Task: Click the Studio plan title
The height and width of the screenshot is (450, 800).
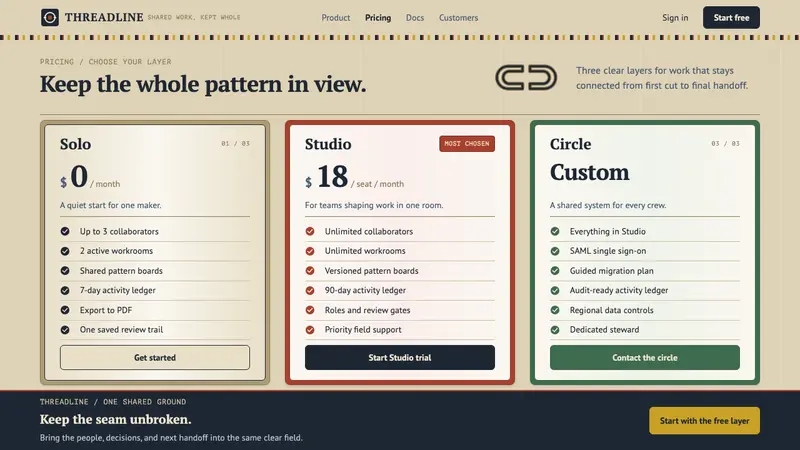Action: [328, 144]
